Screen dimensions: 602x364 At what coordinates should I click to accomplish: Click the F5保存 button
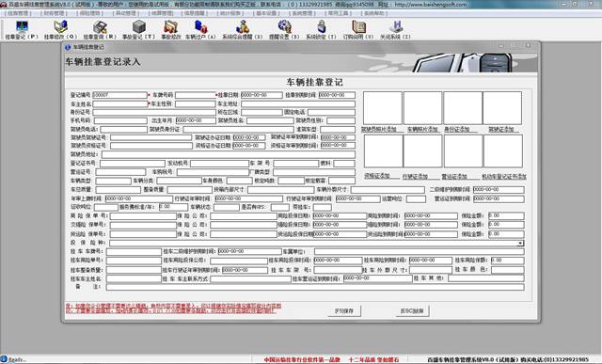click(x=344, y=311)
